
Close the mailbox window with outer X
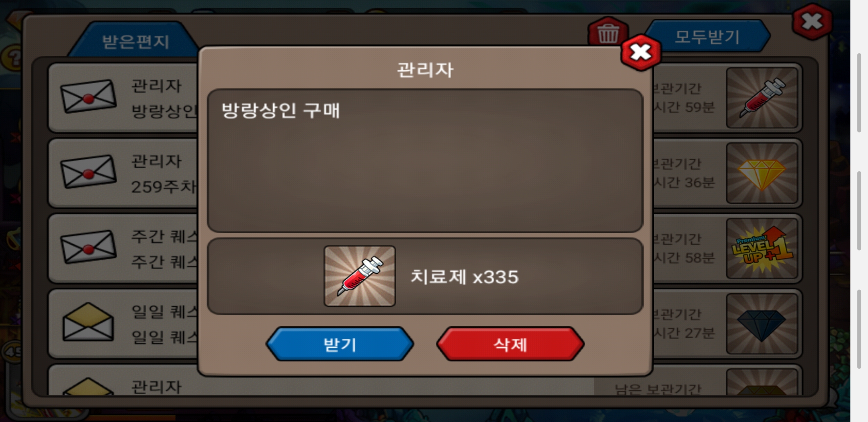point(812,21)
